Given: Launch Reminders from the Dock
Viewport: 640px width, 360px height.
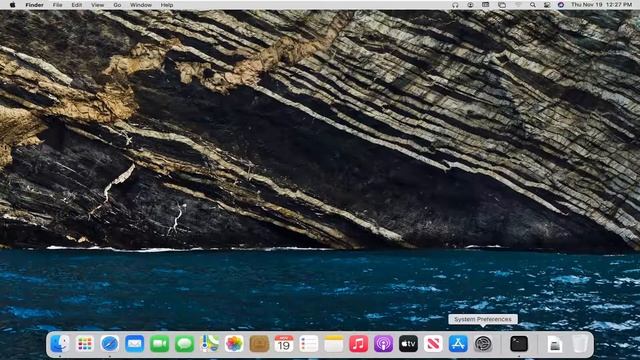Looking at the screenshot, I should coord(309,344).
